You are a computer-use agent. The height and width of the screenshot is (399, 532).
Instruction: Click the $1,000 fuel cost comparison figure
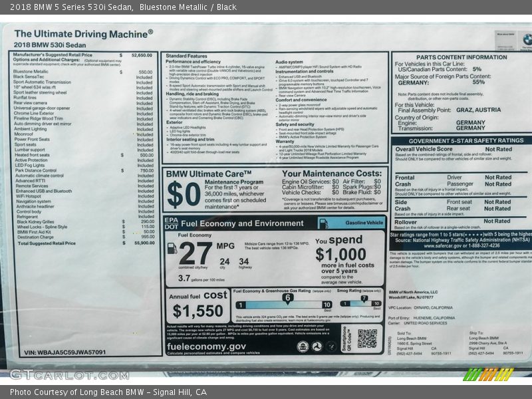tap(340, 254)
